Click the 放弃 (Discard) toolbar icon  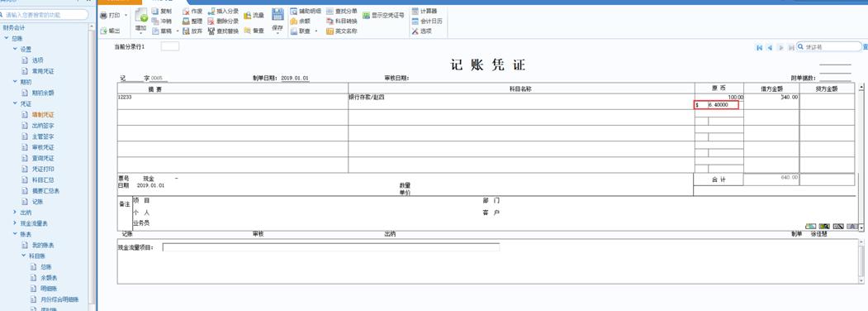tap(186, 31)
